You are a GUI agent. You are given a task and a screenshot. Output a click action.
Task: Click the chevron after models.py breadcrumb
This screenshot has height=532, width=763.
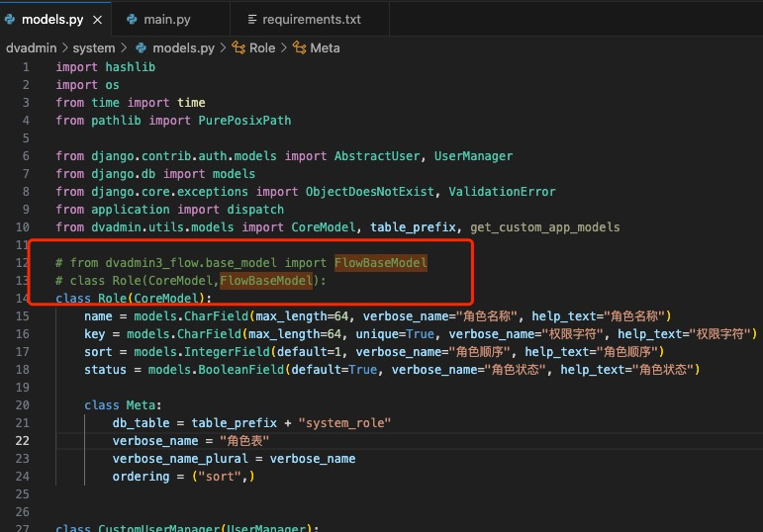(223, 48)
